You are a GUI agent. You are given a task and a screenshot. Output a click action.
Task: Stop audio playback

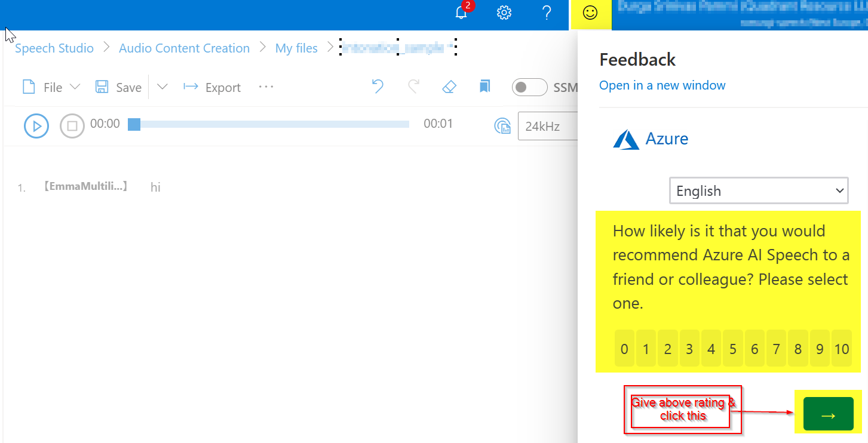[x=72, y=126]
